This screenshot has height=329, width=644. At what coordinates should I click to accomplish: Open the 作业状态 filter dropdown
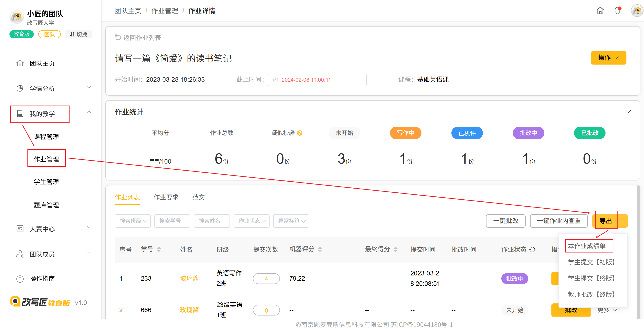pyautogui.click(x=252, y=221)
